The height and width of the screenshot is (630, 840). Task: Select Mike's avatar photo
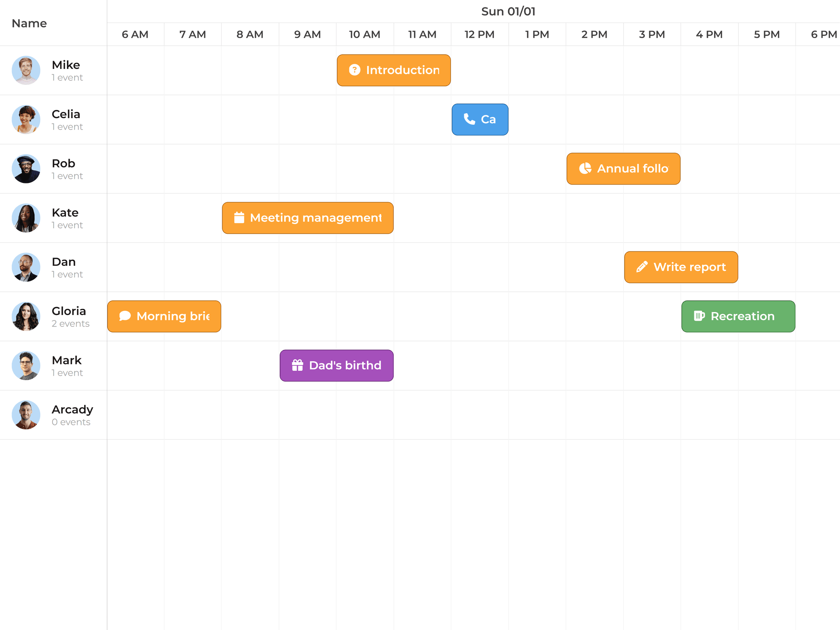pyautogui.click(x=26, y=70)
